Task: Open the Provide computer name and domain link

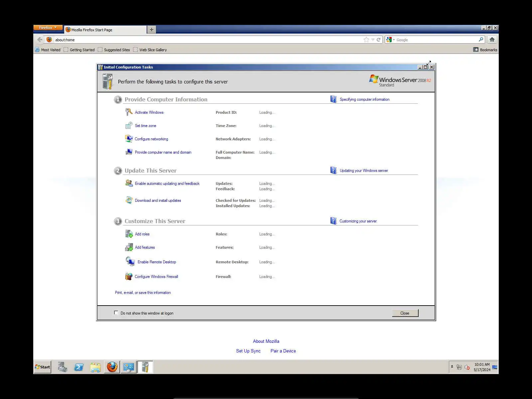Action: click(x=163, y=152)
